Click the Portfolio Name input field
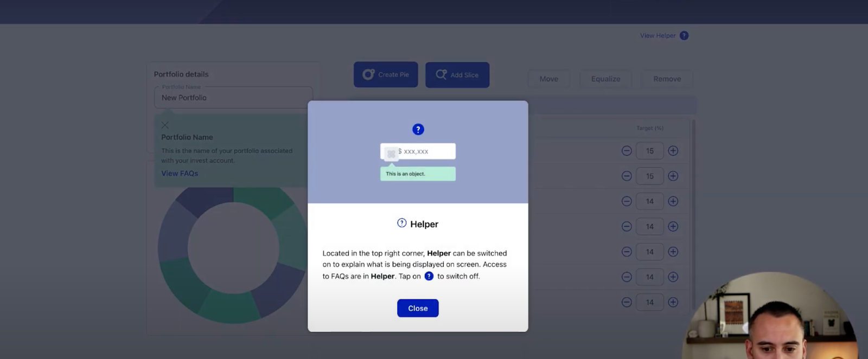The image size is (868, 359). pyautogui.click(x=233, y=98)
